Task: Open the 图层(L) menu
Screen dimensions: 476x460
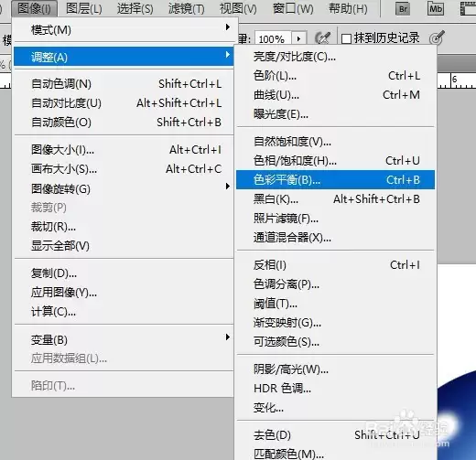Action: point(84,8)
